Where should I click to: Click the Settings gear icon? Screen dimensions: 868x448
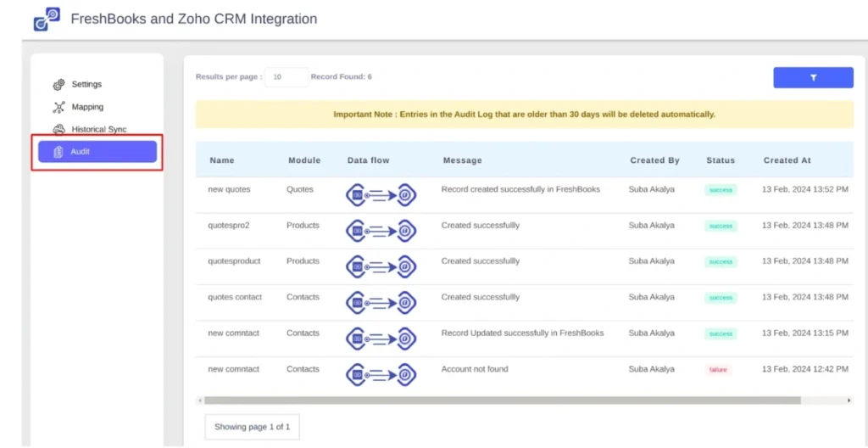58,85
